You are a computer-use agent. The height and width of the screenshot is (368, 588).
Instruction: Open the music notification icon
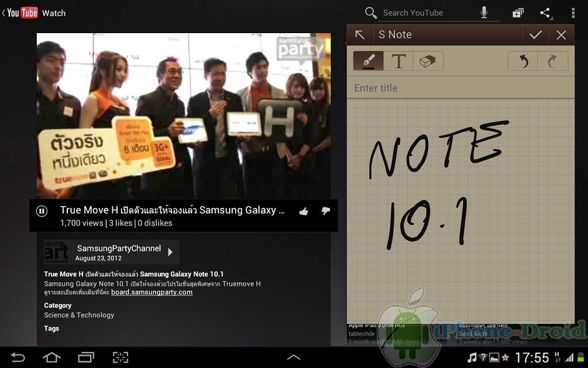point(472,357)
